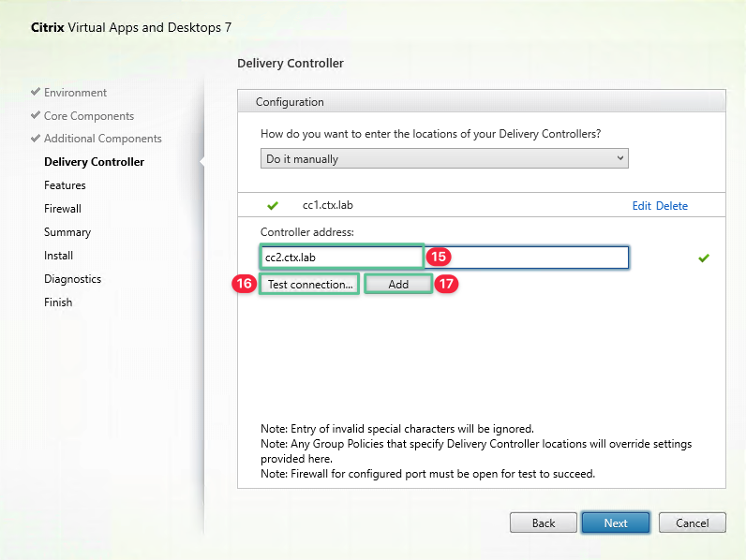
Task: Click the Core Components checkmark icon
Action: (36, 116)
